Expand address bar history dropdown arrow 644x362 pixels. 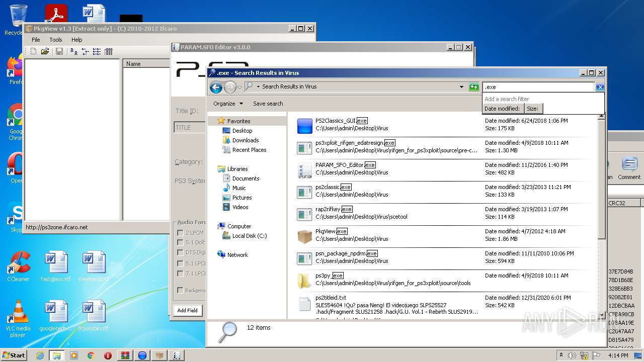(461, 87)
